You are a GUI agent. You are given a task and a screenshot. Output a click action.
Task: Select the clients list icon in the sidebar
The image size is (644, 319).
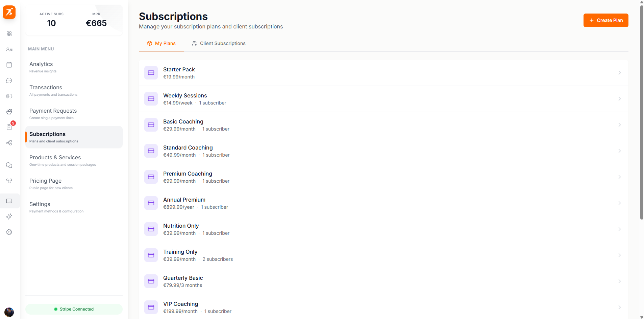(x=9, y=49)
